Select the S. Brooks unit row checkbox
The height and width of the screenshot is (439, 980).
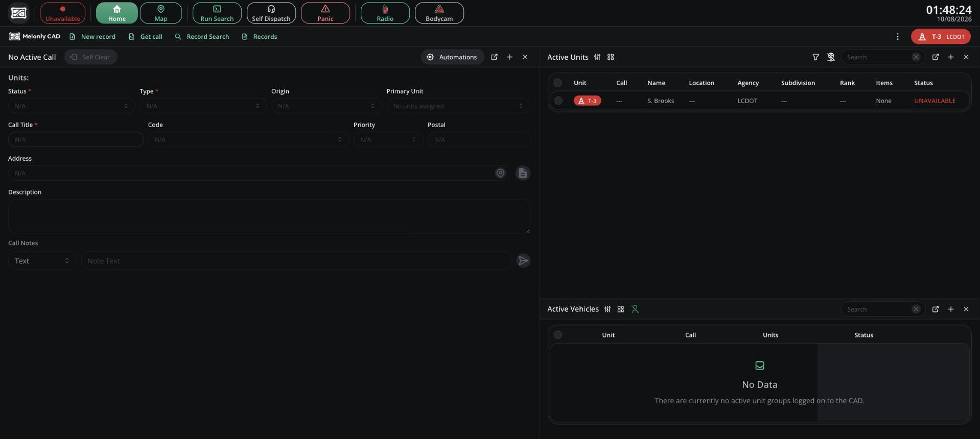558,101
